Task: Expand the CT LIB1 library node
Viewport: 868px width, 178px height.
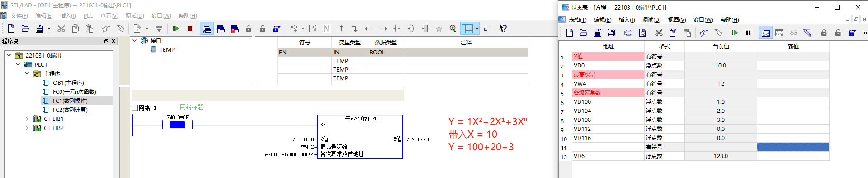Action: [27, 119]
